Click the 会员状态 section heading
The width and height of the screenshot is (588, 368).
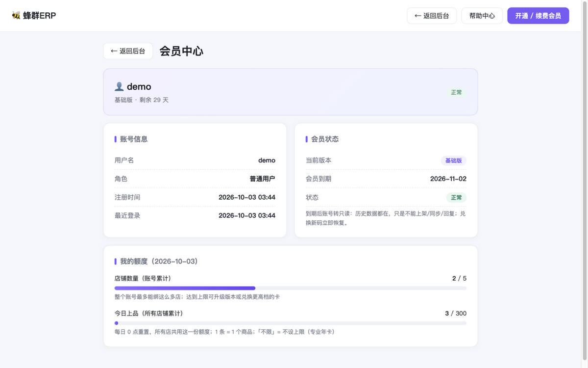click(325, 139)
